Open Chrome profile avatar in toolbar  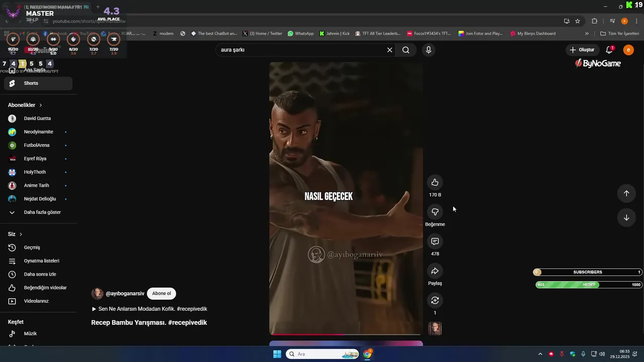click(624, 21)
